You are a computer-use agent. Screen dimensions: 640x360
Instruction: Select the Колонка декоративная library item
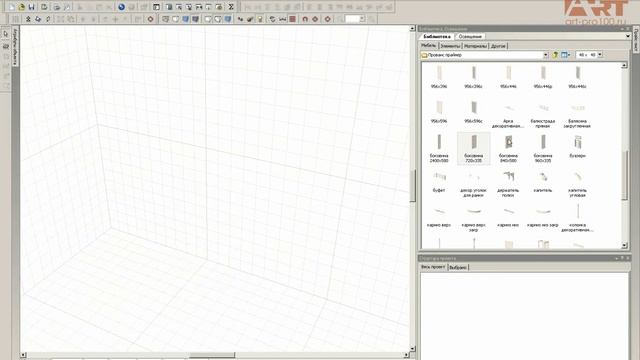pyautogui.click(x=578, y=218)
